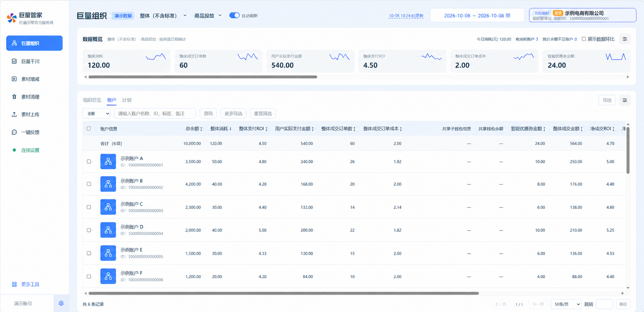Screen dimensions: 644x312
Task: Open settings gear beside 演示账号
Action: click(61, 303)
